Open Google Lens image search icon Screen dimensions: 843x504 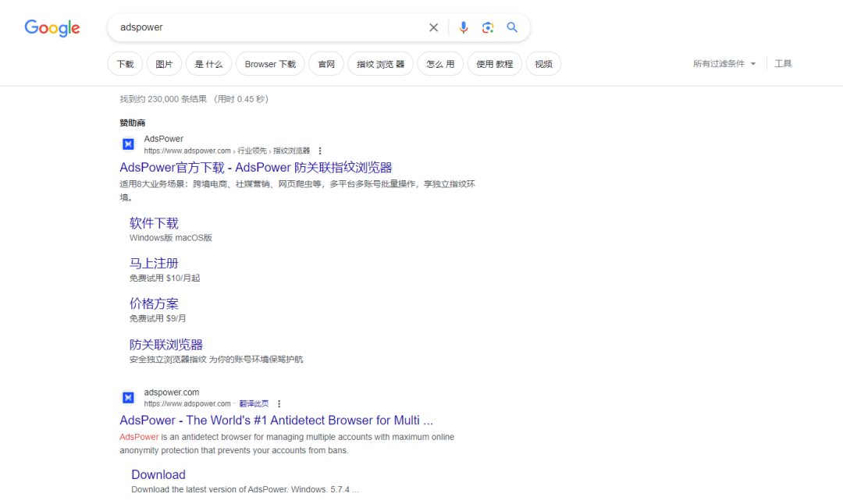click(488, 27)
